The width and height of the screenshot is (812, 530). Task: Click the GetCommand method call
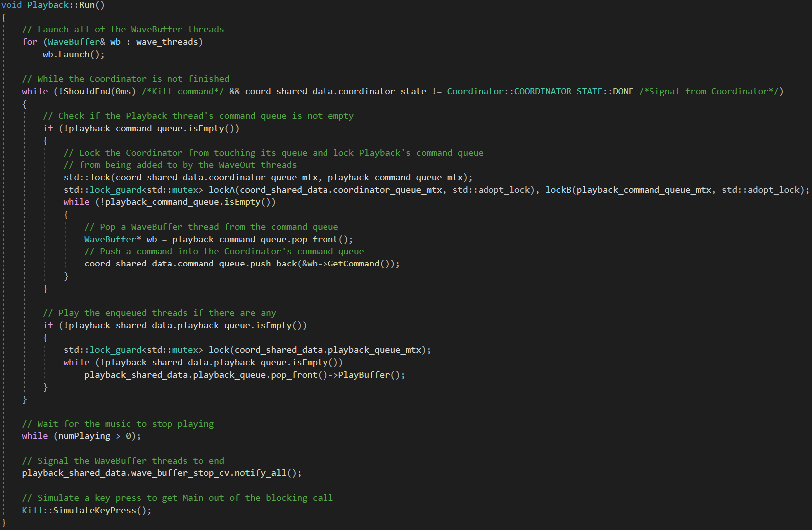pos(353,264)
